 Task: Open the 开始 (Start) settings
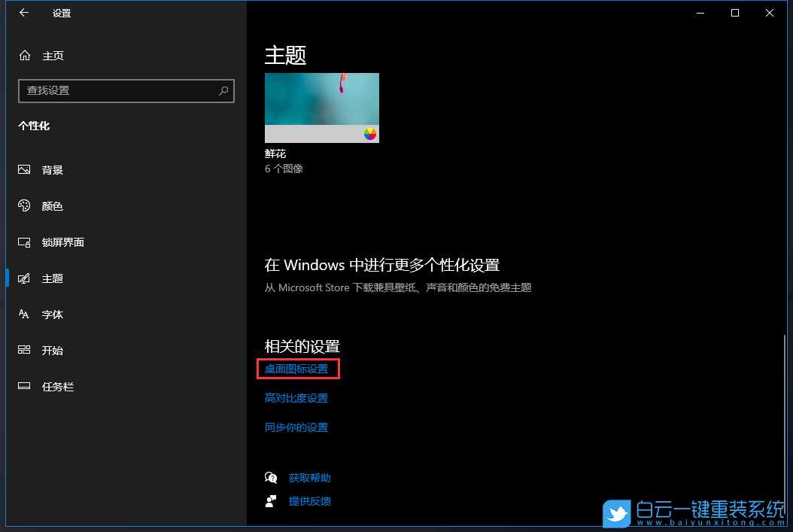coord(53,350)
